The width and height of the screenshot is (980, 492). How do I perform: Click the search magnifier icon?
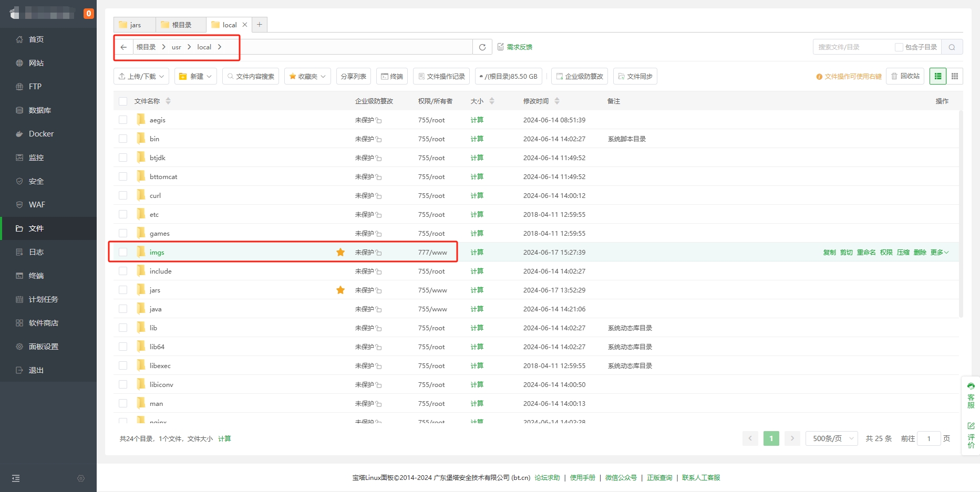(x=952, y=47)
